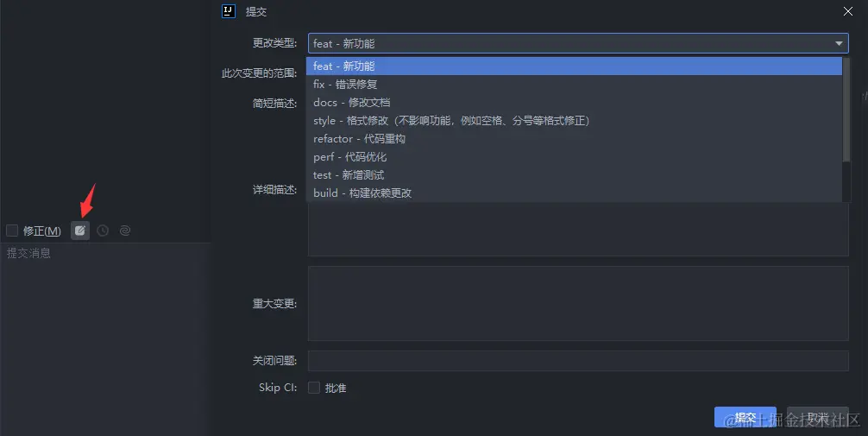The height and width of the screenshot is (436, 868).
Task: Click the blue 提交 button
Action: [x=745, y=417]
